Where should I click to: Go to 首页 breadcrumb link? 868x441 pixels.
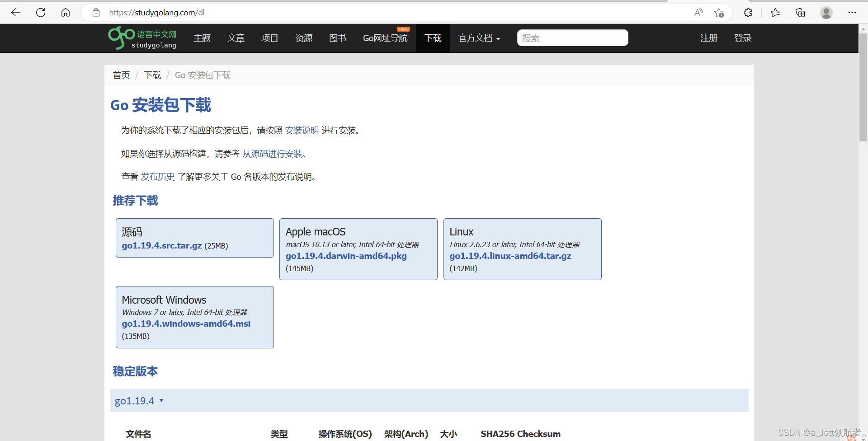coord(121,75)
